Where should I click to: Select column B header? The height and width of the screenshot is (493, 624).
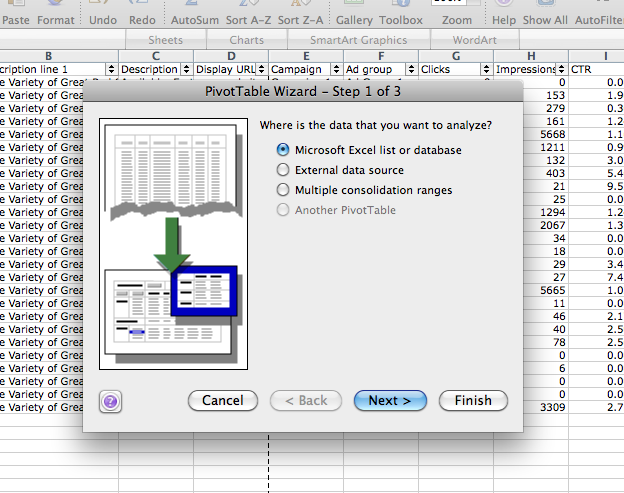pos(59,56)
